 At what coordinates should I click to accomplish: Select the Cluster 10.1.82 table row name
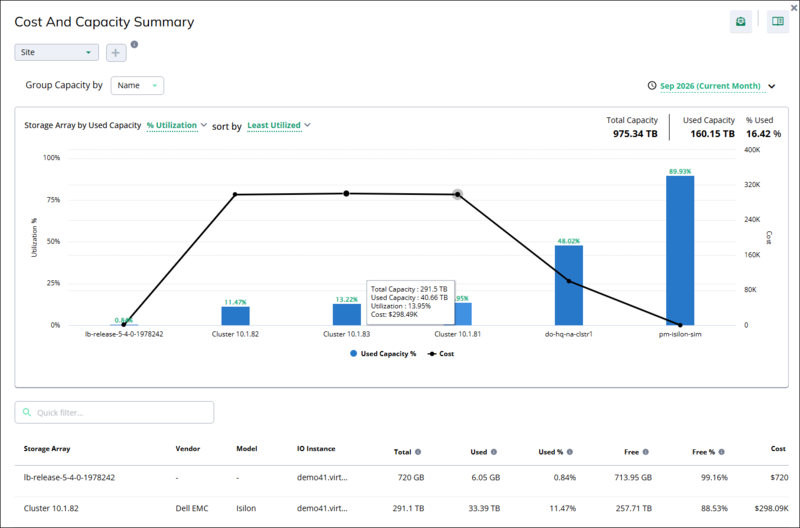coord(51,508)
